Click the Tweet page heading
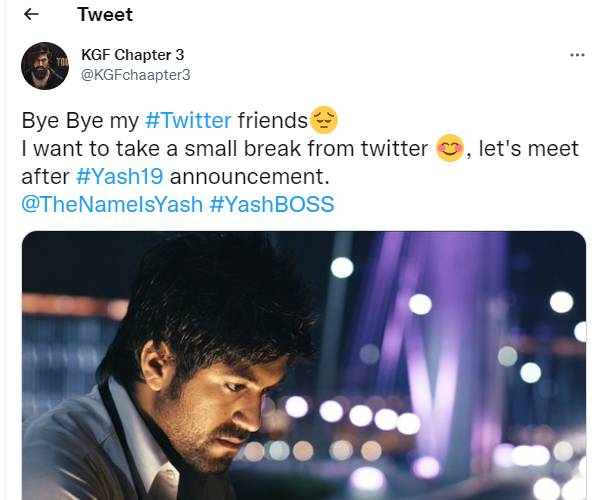This screenshot has height=500, width=600. click(x=104, y=15)
